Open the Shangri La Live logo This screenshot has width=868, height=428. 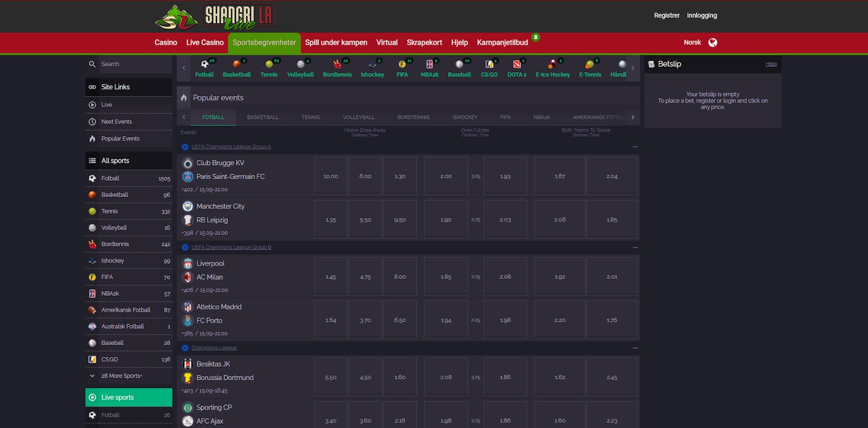point(215,17)
